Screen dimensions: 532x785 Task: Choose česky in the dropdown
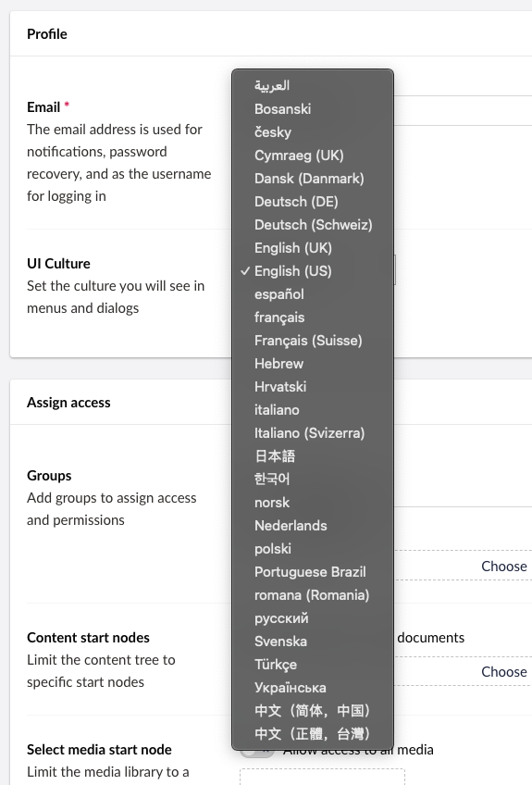[x=313, y=131]
